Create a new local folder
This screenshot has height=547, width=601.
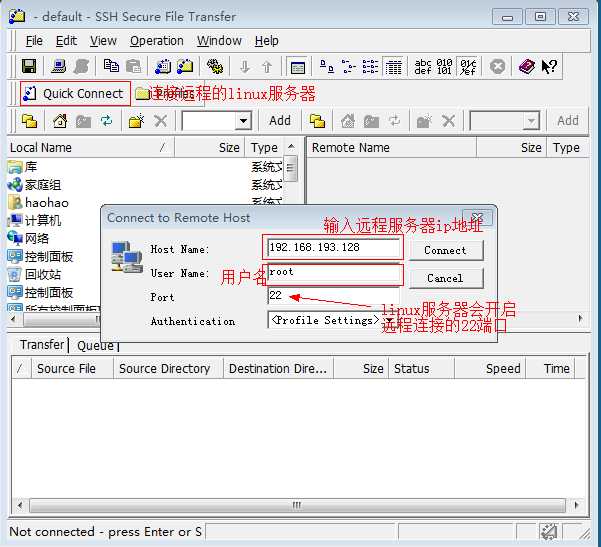click(x=136, y=121)
